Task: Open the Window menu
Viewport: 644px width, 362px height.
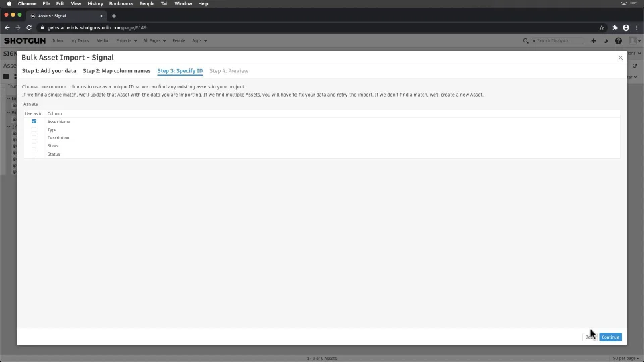Action: [183, 4]
